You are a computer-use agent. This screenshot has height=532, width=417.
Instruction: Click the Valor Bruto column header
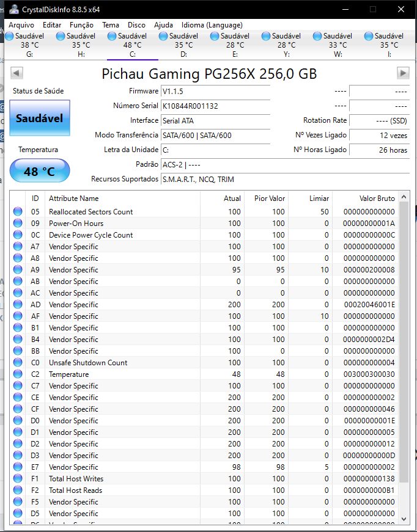[366, 198]
